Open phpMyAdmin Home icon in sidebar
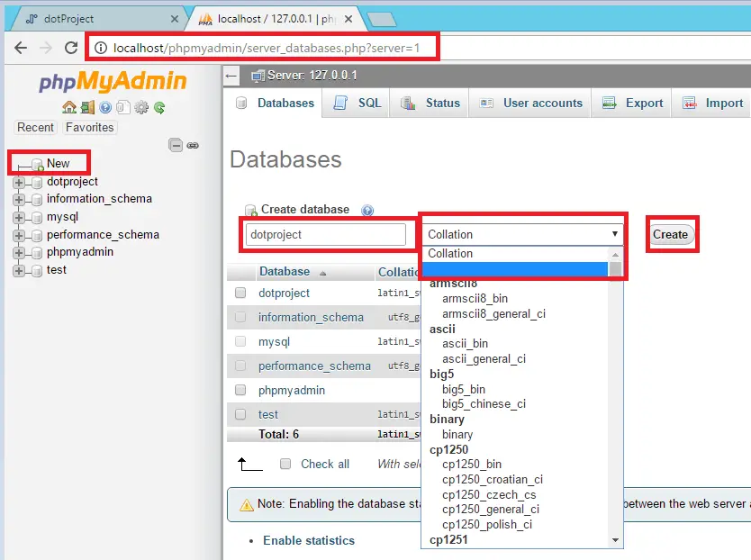Screen dimensions: 751x560 pyautogui.click(x=69, y=107)
